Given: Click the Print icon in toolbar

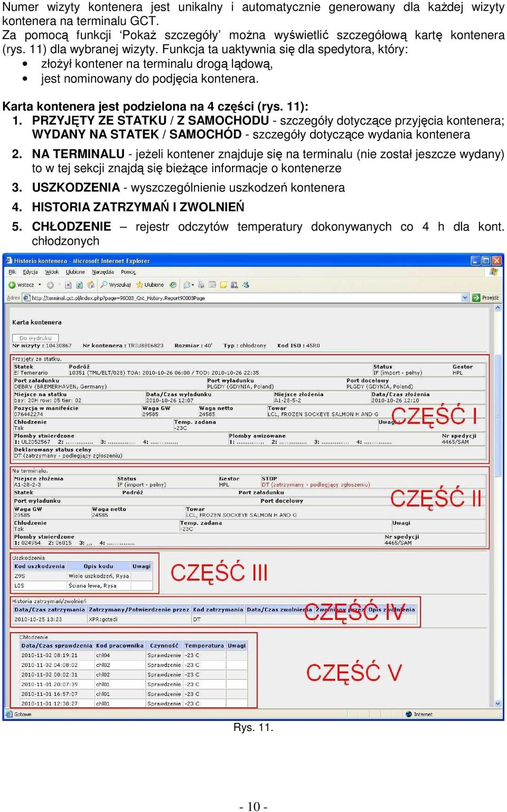Looking at the screenshot, I should pos(202,285).
